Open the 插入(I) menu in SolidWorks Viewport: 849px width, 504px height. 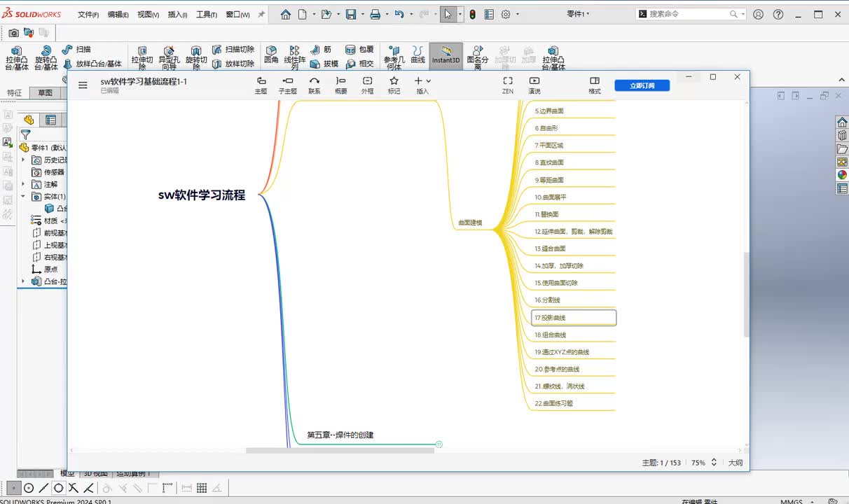[177, 14]
